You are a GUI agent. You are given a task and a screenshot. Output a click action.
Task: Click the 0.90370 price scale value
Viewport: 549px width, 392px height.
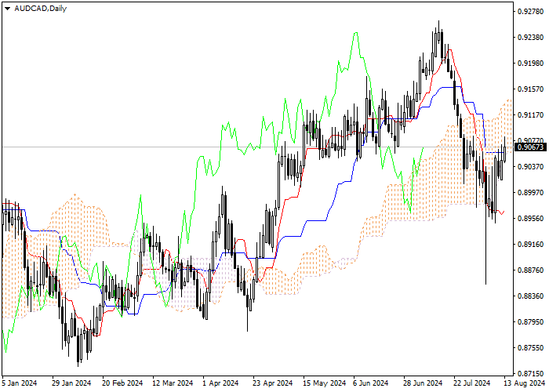click(x=531, y=166)
